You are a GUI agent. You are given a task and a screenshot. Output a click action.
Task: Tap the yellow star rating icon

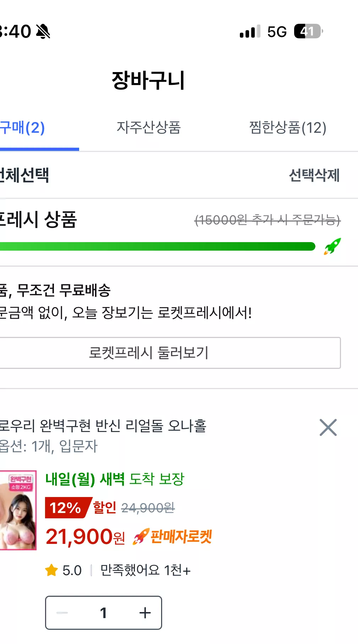click(51, 570)
